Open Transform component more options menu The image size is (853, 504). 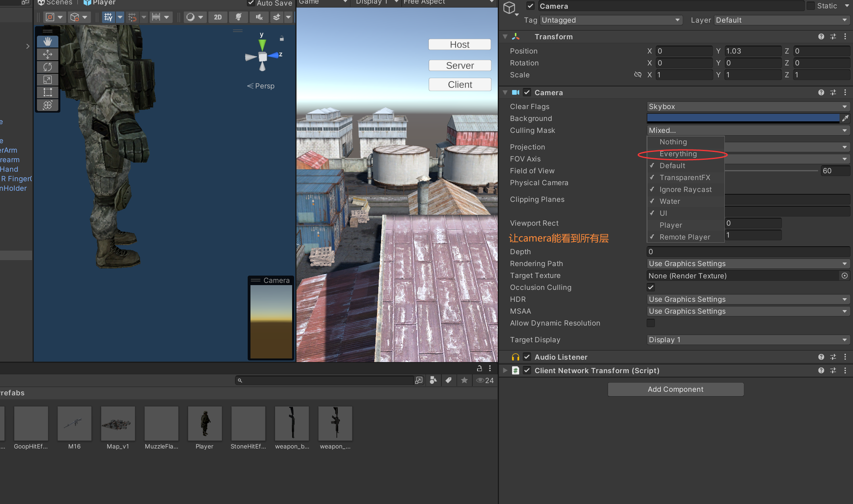coord(845,36)
